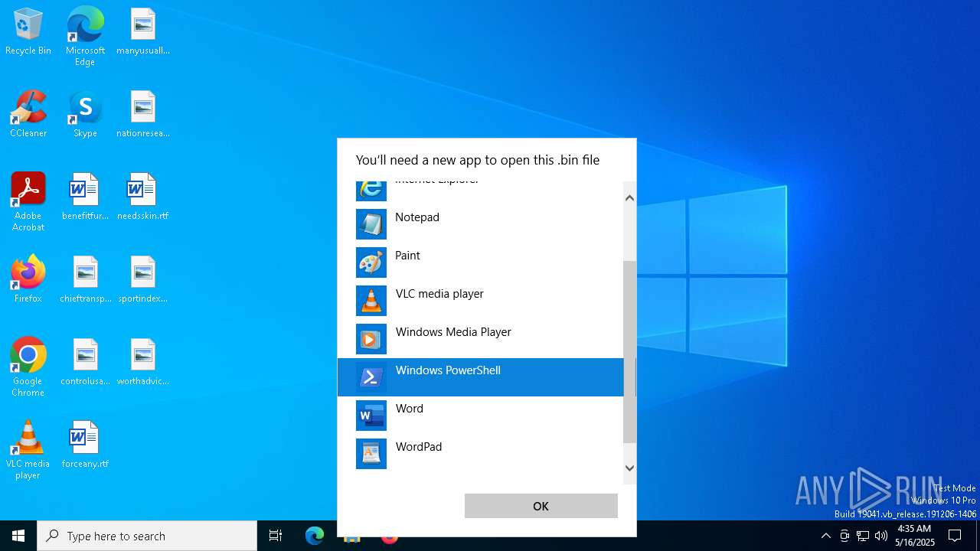
Task: Select the controlusa... desktop file
Action: [x=85, y=362]
